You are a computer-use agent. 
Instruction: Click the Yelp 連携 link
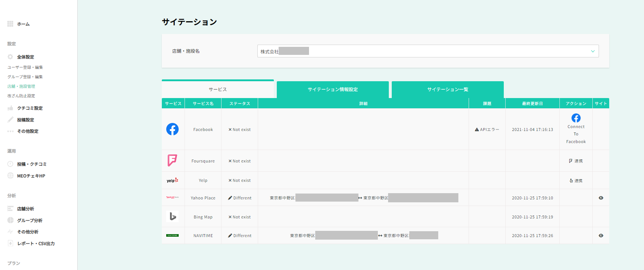click(576, 181)
